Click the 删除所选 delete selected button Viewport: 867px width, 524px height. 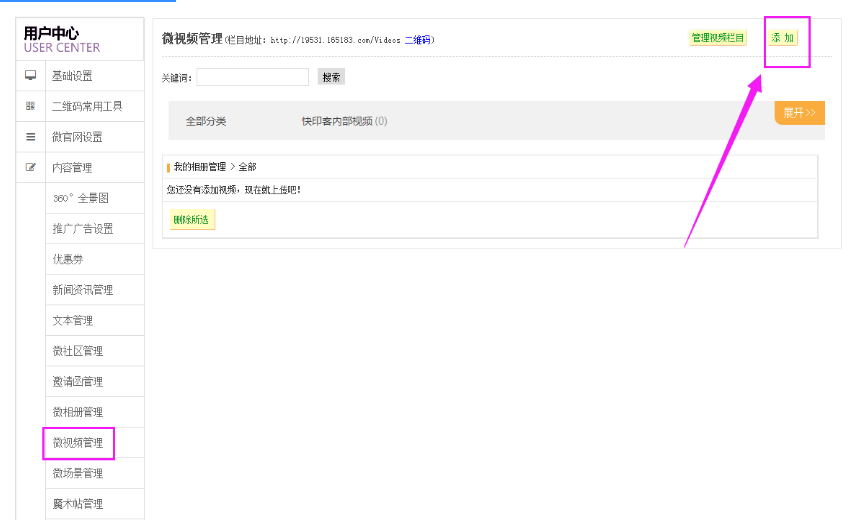[x=191, y=220]
